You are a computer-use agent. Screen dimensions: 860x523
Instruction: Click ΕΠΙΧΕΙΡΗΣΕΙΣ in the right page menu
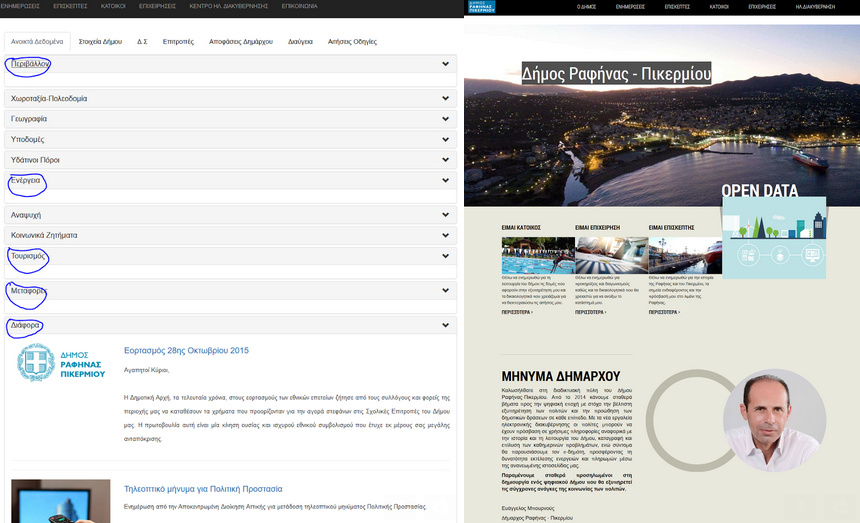762,7
